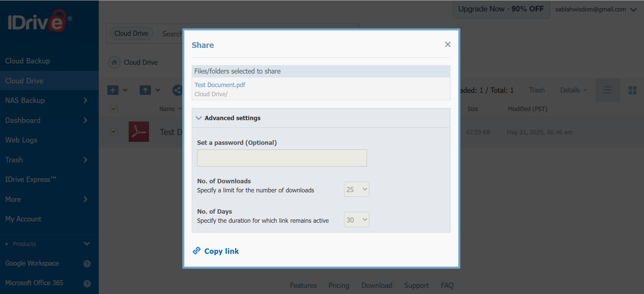Sort files by Name column

(x=167, y=109)
